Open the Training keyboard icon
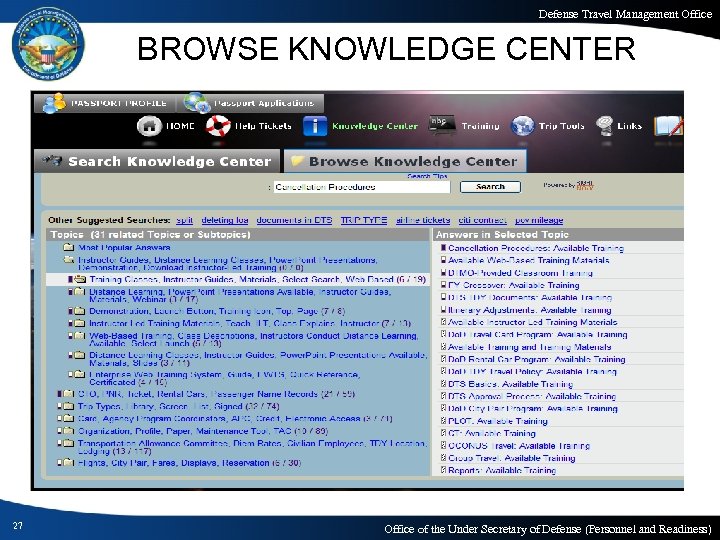The height and width of the screenshot is (540, 720). pos(442,124)
